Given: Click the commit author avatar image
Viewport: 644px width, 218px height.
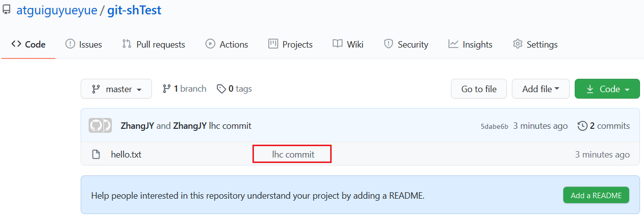Looking at the screenshot, I should (100, 126).
